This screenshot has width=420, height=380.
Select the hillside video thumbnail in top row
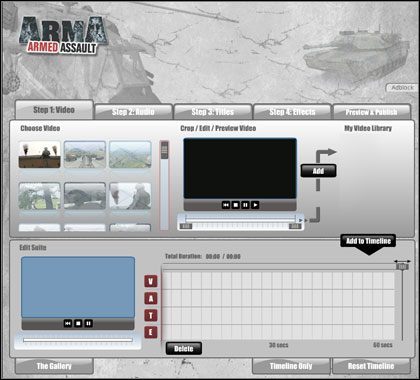click(x=130, y=154)
